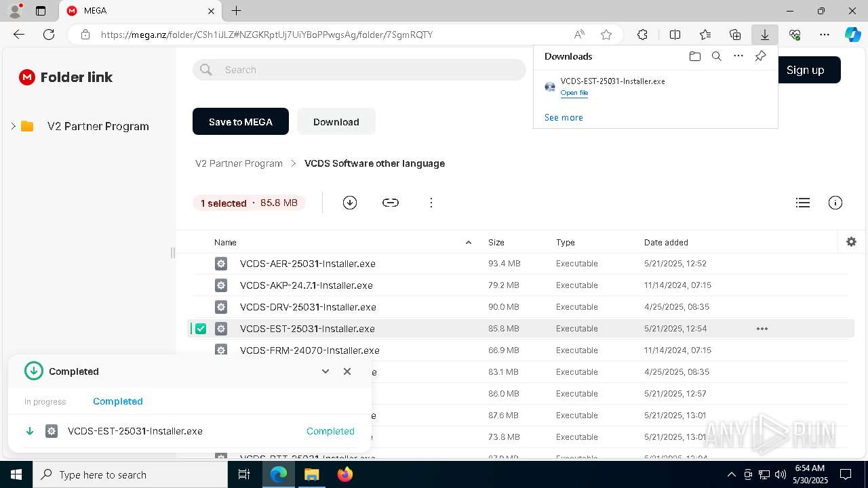This screenshot has height=488, width=868.
Task: Click the download icon in the selection bar
Action: tap(350, 203)
